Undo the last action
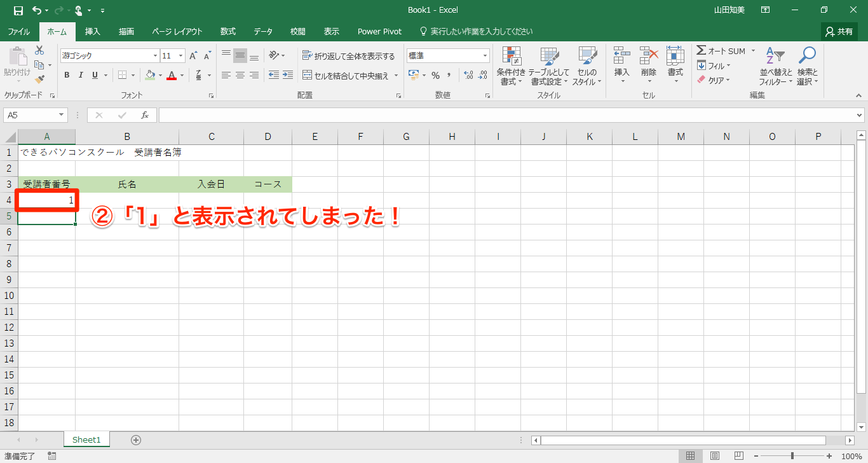This screenshot has height=463, width=868. tap(36, 10)
